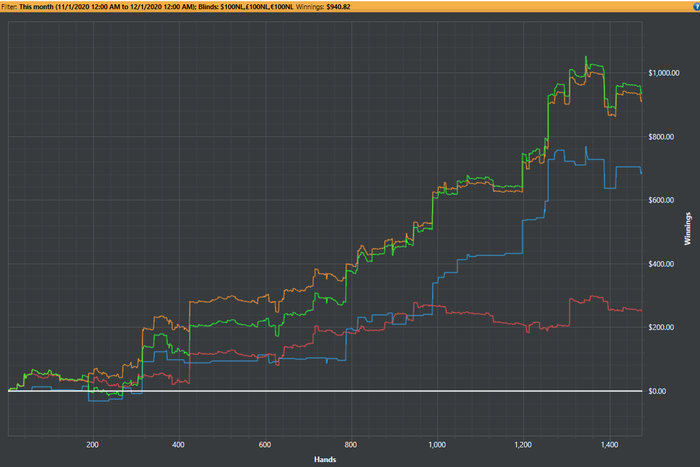Click the 800 hands x-axis label
The image size is (700, 467).
(x=351, y=445)
